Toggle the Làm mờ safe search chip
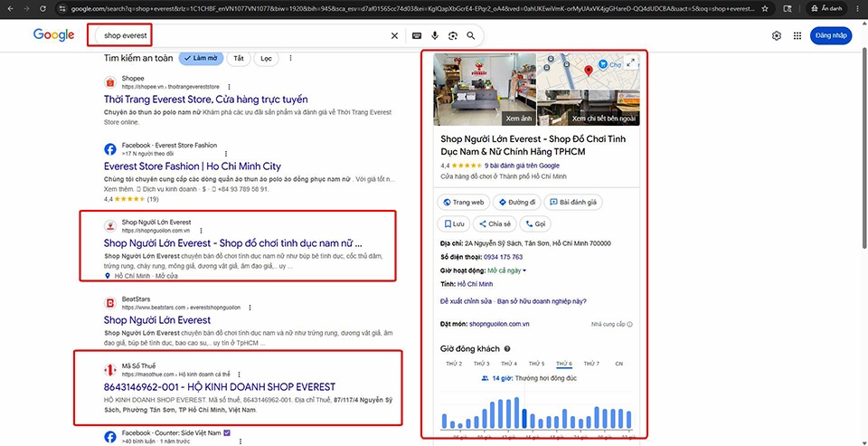Image resolution: width=868 pixels, height=446 pixels. 201,58
